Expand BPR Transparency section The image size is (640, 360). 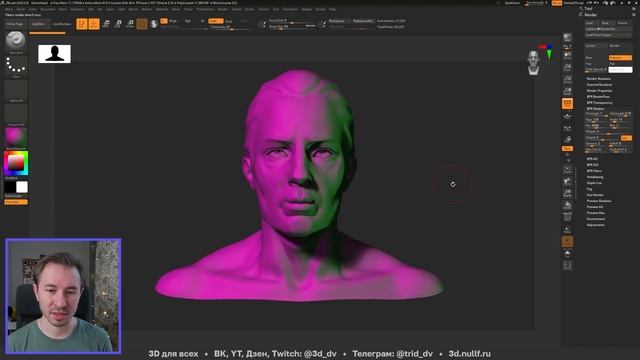point(600,103)
